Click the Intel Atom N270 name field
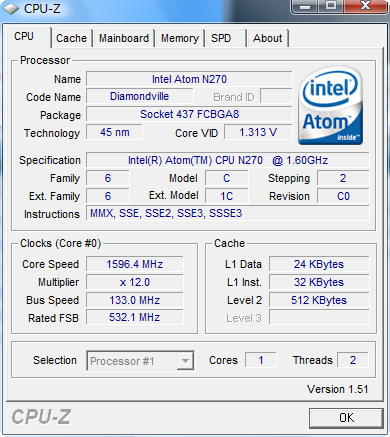Image resolution: width=390 pixels, height=437 pixels. [x=189, y=79]
